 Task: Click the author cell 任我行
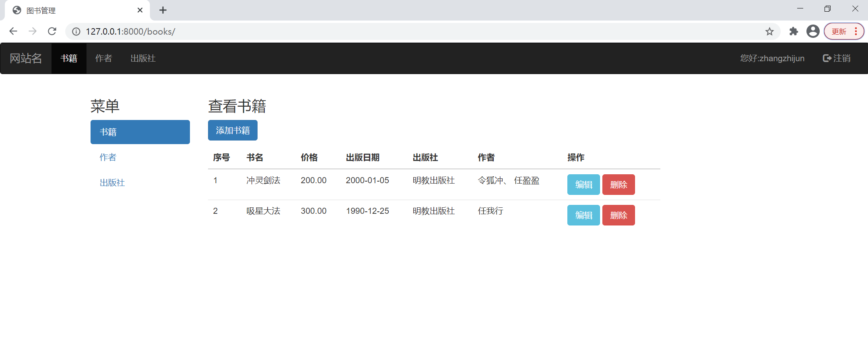pyautogui.click(x=491, y=211)
